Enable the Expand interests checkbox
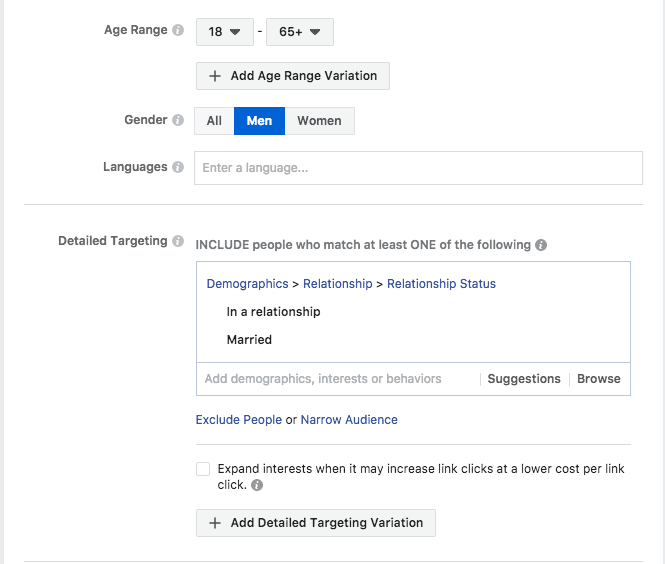The width and height of the screenshot is (665, 564). [x=204, y=469]
